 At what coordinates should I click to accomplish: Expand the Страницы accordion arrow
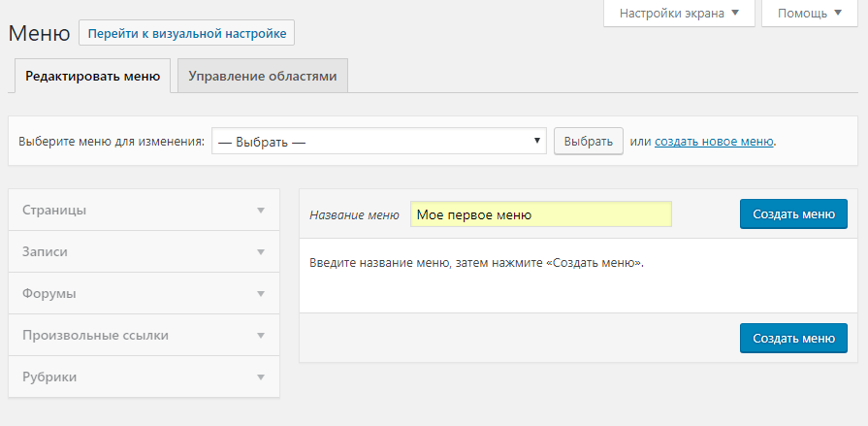point(260,211)
